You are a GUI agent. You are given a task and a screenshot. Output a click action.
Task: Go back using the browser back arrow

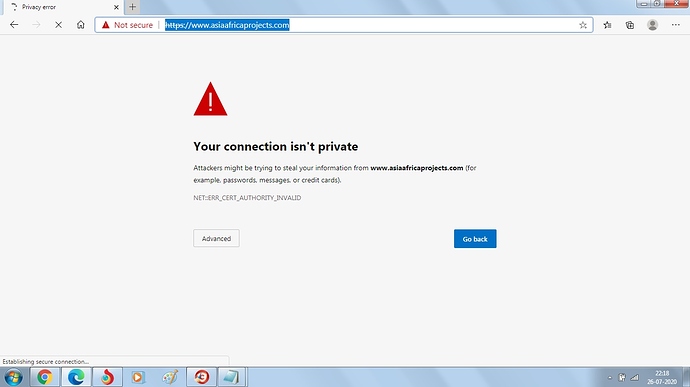click(x=14, y=25)
